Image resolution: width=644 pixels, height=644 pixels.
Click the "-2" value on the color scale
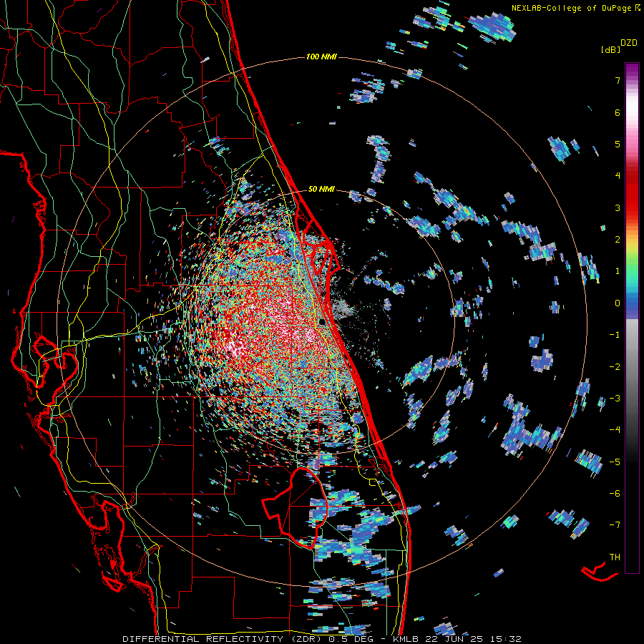click(615, 366)
